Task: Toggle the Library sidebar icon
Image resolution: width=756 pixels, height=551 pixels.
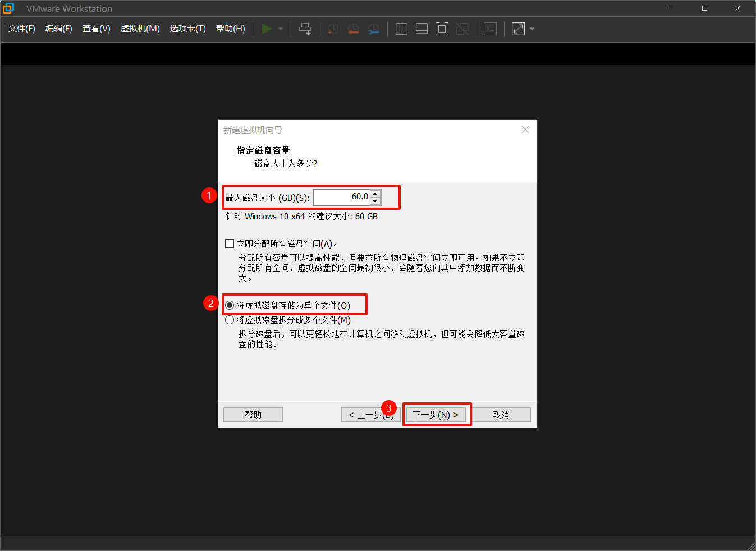Action: coord(401,29)
